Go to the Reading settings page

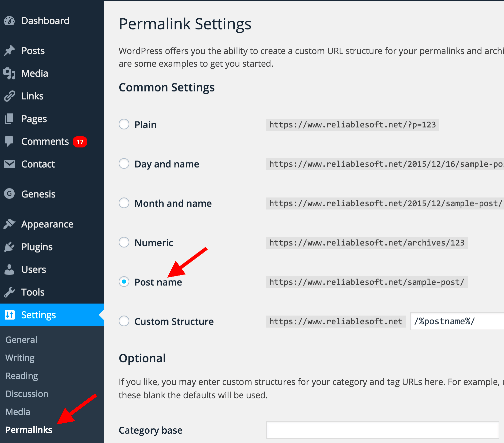tap(22, 376)
